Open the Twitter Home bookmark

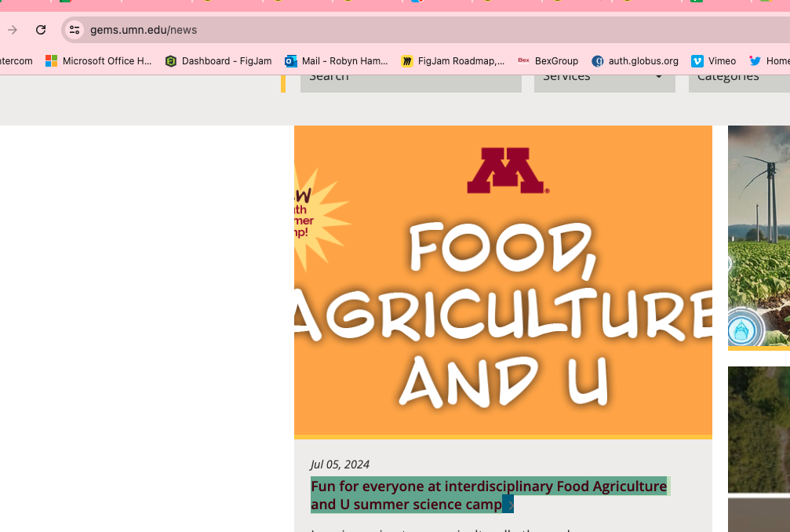(769, 60)
